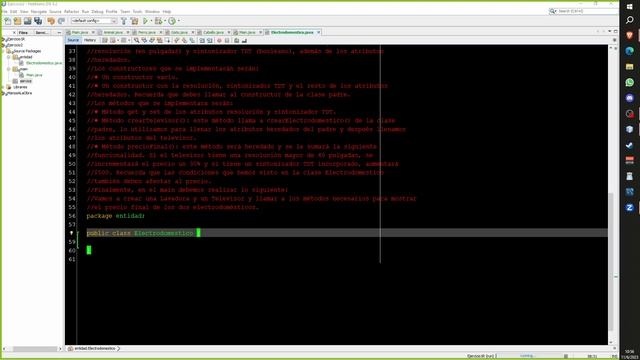Screen dimensions: 640x360
Task: Click the Uncomment icon in editor toolbar
Action: [244, 40]
